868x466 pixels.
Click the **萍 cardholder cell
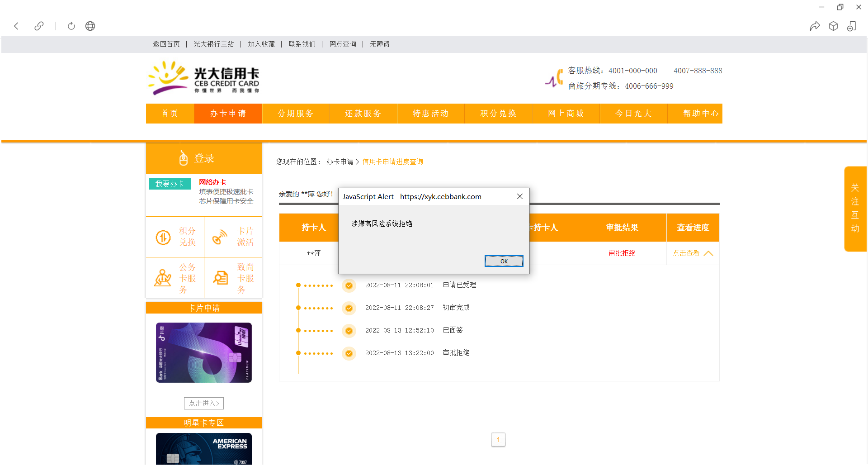[x=314, y=253]
